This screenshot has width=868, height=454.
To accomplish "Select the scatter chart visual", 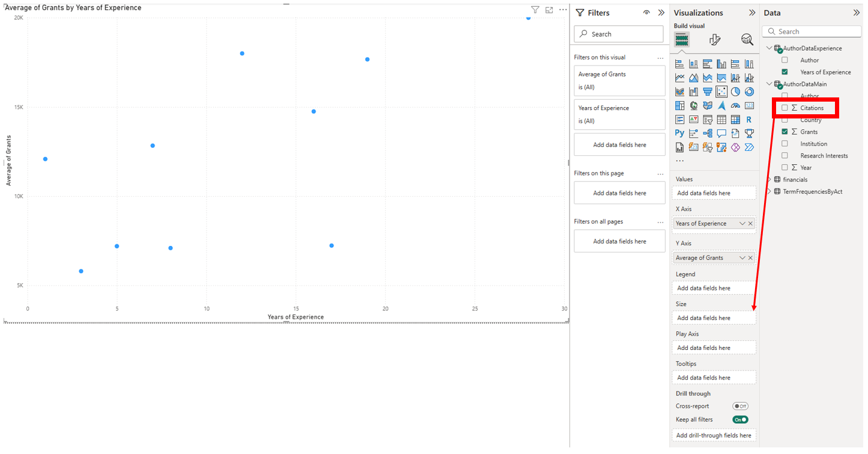I will (721, 91).
